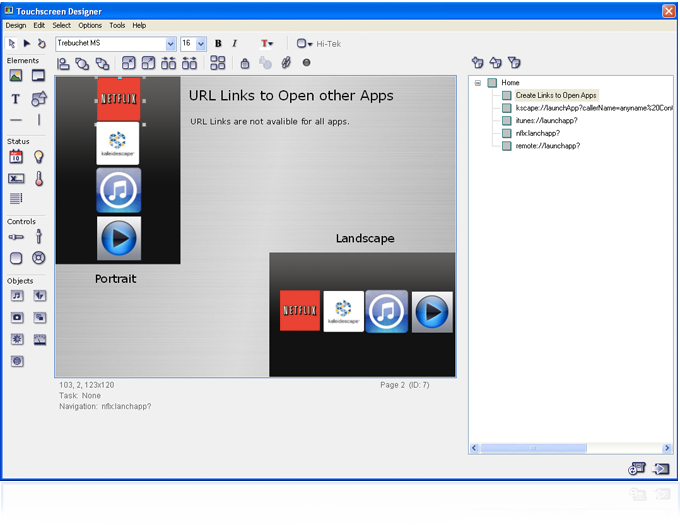
Task: Select Create Links to Open Apps page
Action: [556, 95]
